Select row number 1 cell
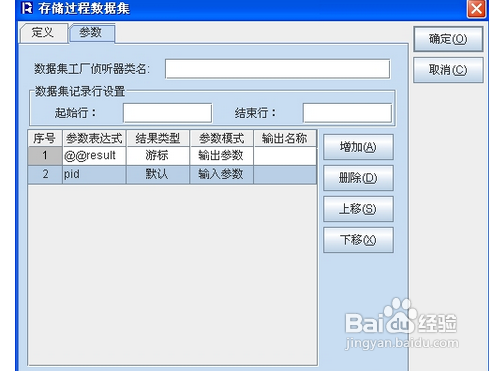 click(x=45, y=156)
